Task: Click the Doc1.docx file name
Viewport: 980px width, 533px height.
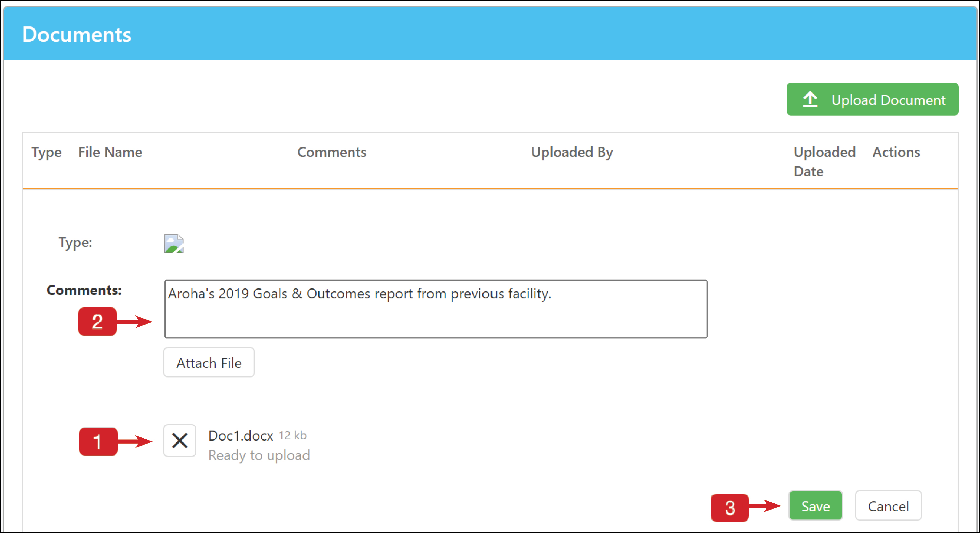Action: coord(241,436)
